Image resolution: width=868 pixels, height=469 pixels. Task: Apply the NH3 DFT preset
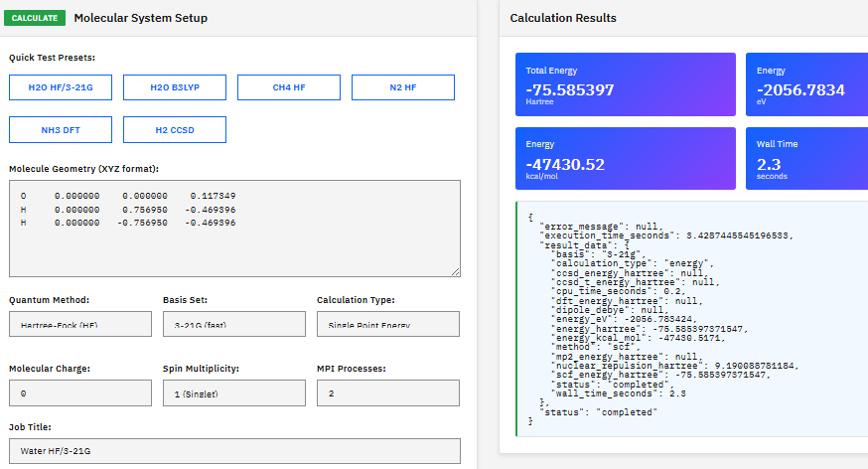tap(61, 130)
